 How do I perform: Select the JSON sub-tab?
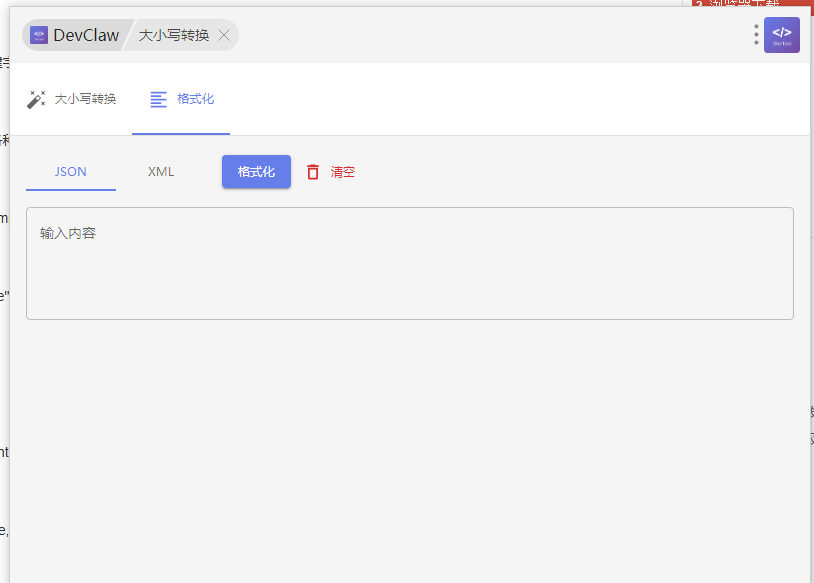pyautogui.click(x=71, y=172)
